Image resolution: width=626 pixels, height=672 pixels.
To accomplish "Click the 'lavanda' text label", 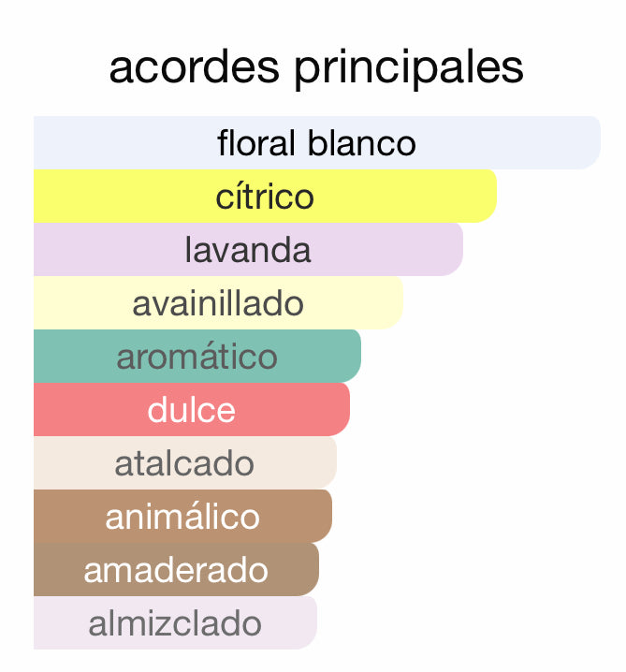I will pos(248,250).
